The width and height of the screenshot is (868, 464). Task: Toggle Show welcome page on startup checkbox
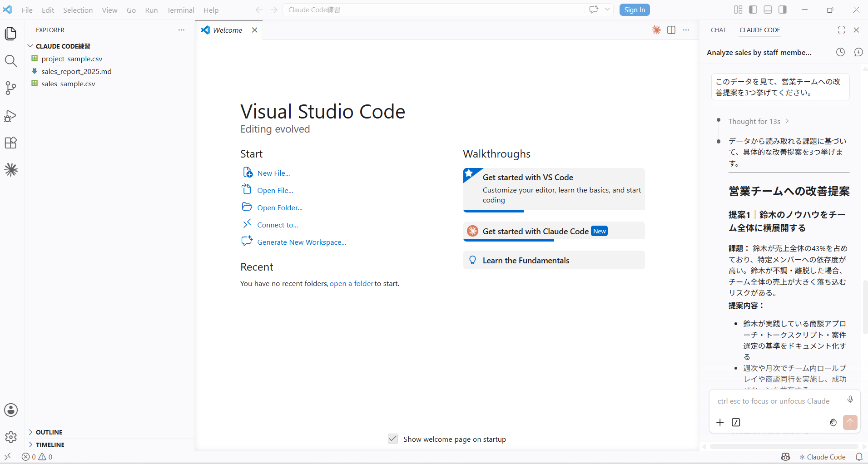pos(393,439)
